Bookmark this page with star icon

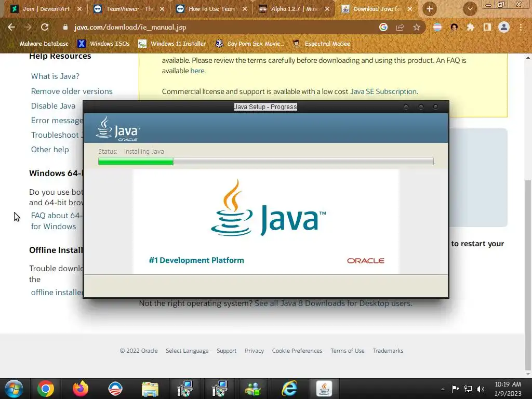(417, 27)
